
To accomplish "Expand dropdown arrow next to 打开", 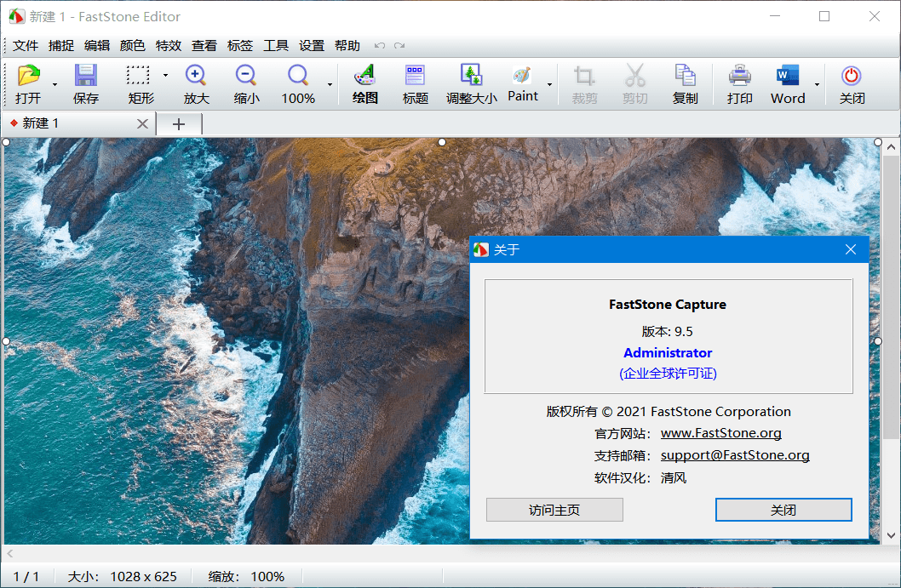I will tap(55, 84).
